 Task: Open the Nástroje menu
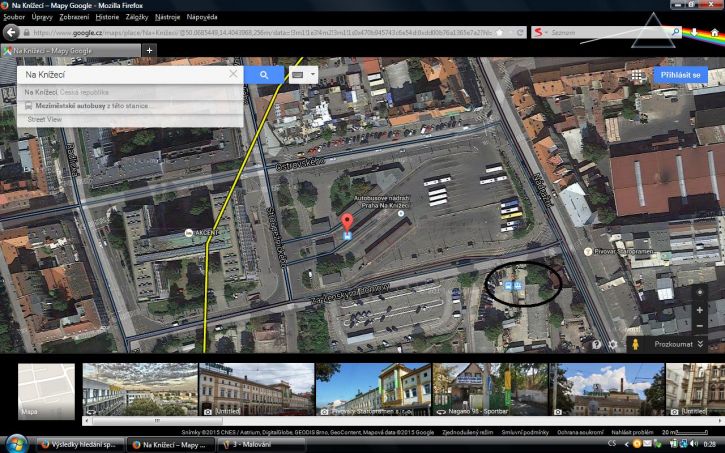[167, 17]
